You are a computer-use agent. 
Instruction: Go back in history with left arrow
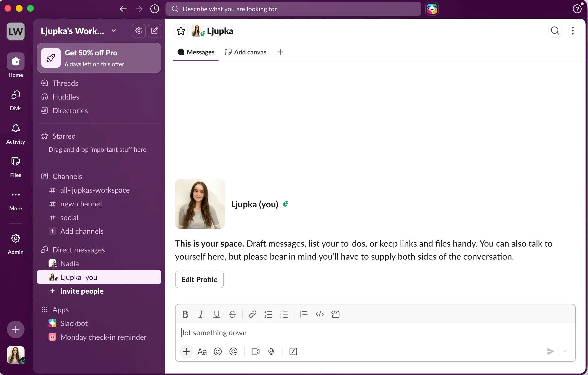(123, 9)
